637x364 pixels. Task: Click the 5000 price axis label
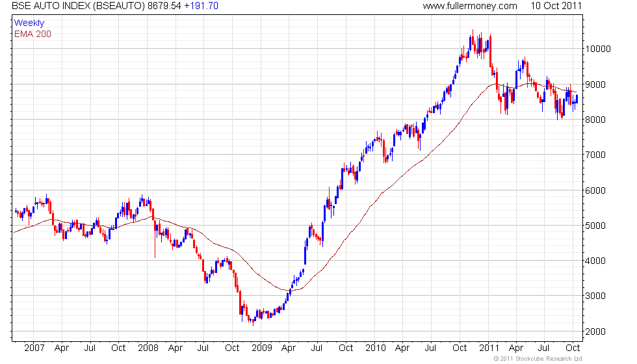[595, 226]
